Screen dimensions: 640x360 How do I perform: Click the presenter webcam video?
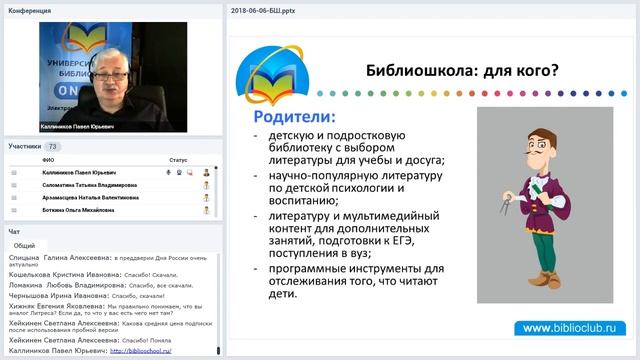(113, 77)
